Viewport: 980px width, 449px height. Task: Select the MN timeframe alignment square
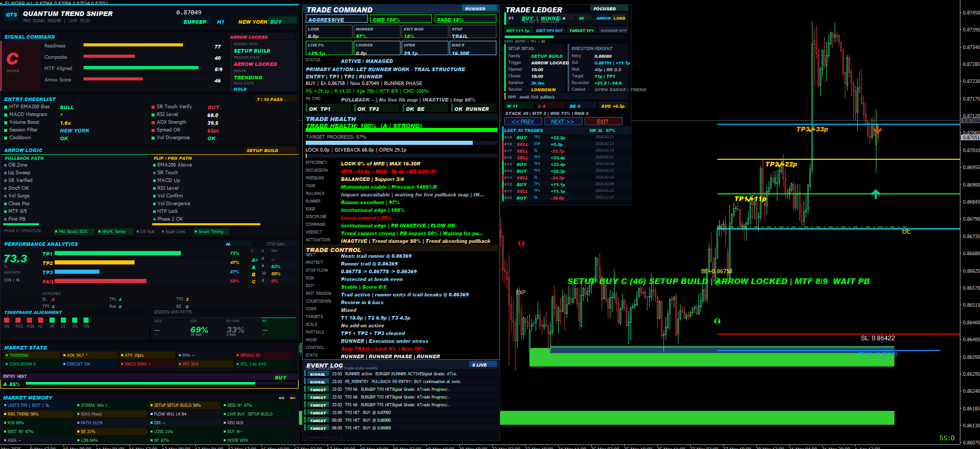coord(86,320)
